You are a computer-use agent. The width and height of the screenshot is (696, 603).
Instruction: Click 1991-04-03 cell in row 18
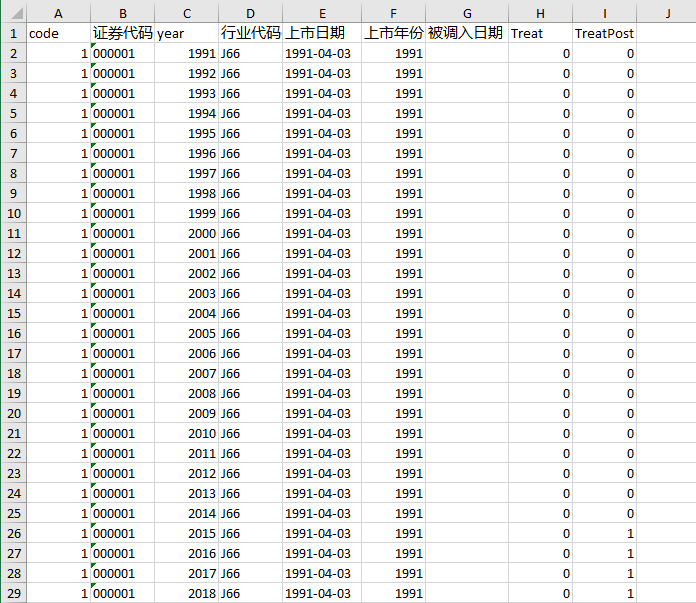[322, 373]
